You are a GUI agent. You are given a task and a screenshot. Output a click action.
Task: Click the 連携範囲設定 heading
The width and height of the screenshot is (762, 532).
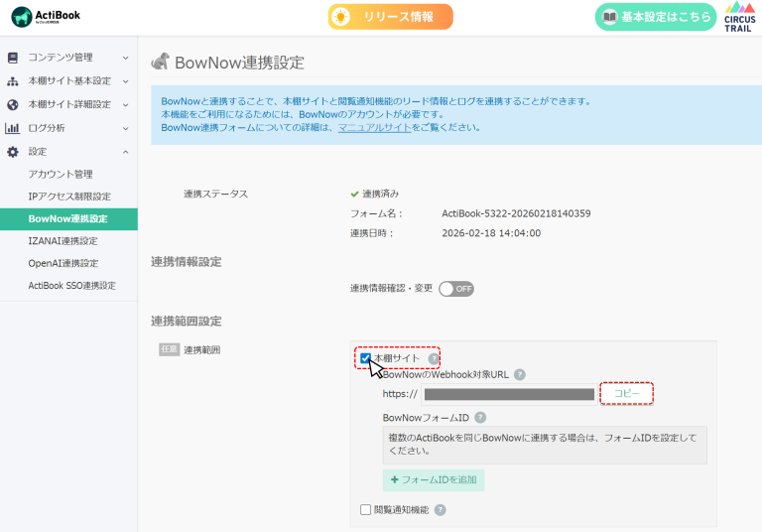(x=187, y=322)
